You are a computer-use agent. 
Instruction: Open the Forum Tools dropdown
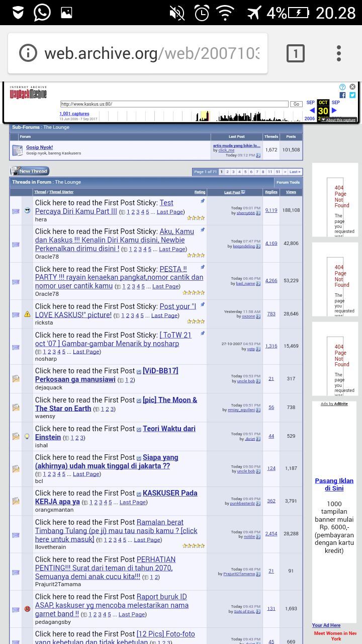pyautogui.click(x=288, y=183)
